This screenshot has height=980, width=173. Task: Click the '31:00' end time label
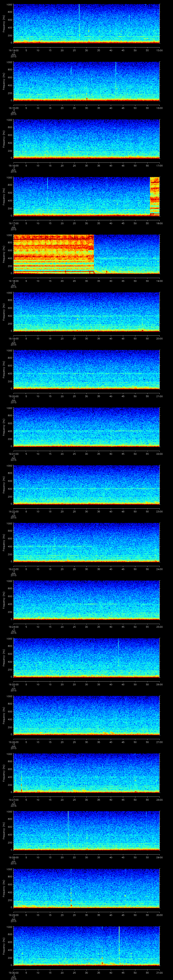pos(160,972)
